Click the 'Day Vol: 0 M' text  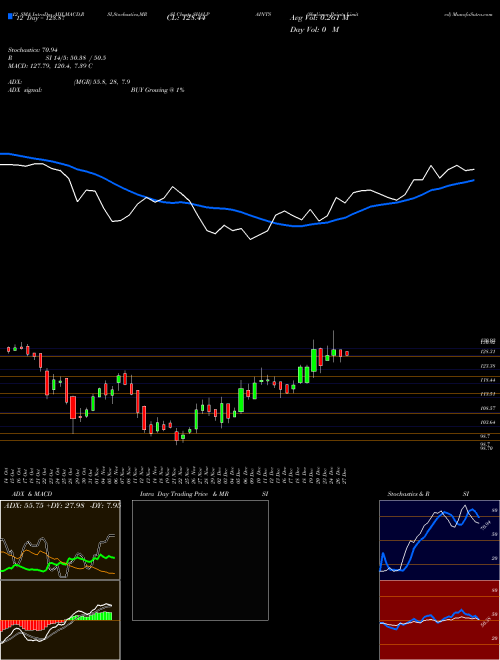[x=314, y=30]
